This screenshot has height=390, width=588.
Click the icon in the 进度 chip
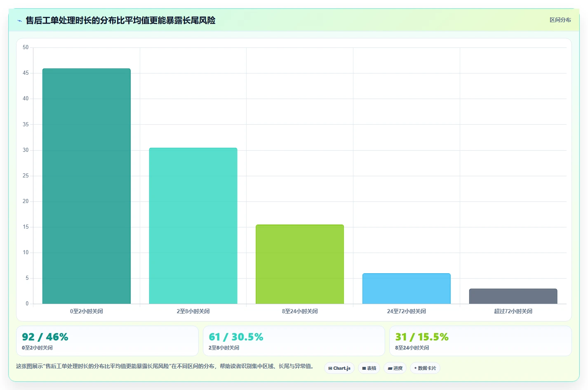click(x=390, y=368)
